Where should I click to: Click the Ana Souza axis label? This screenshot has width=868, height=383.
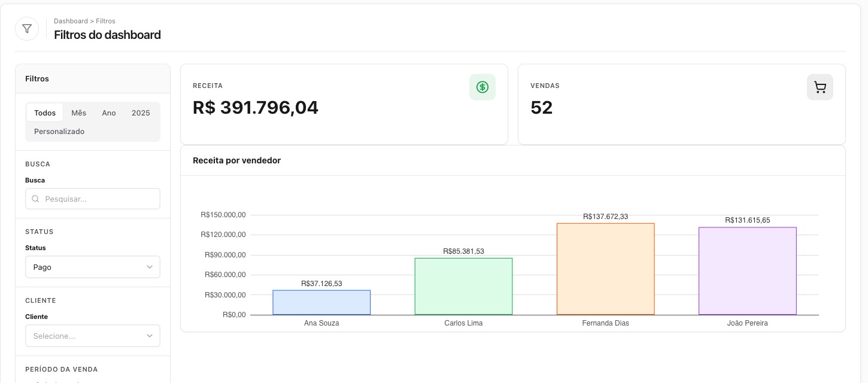click(x=321, y=323)
